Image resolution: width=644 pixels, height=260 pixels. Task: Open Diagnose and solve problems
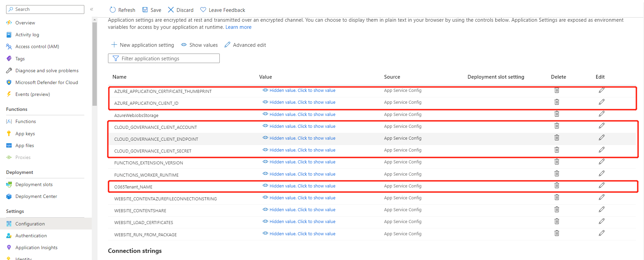(x=47, y=71)
